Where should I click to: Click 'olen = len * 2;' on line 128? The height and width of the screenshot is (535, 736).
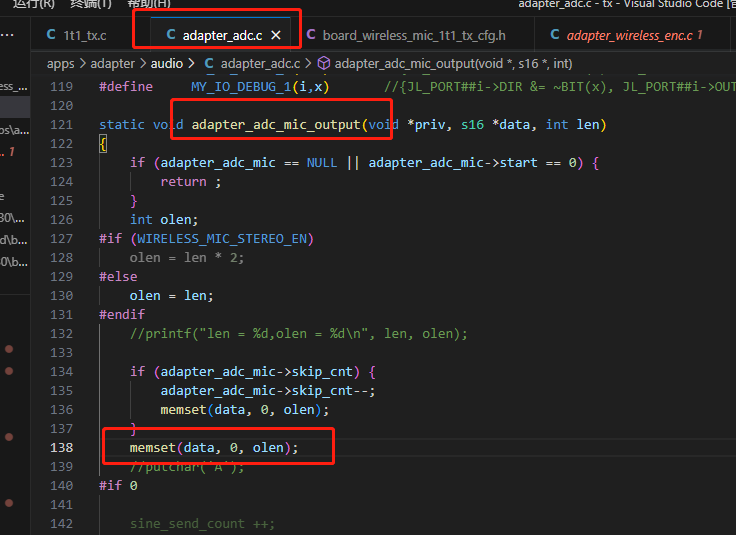186,258
